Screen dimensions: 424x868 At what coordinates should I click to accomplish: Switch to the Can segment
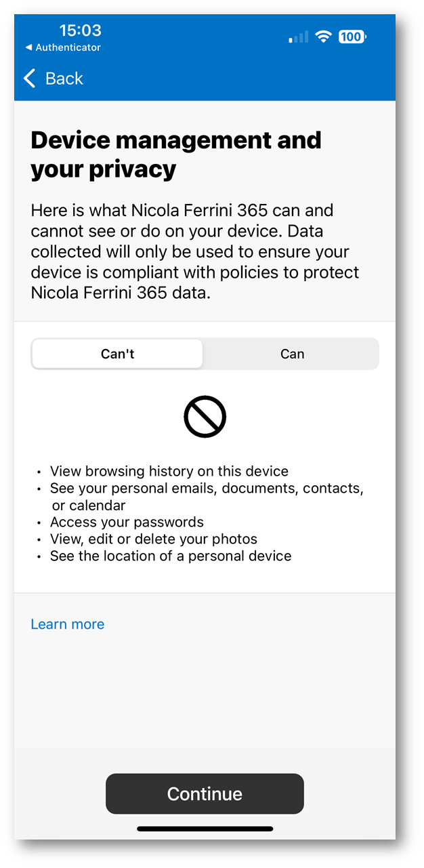(x=292, y=354)
